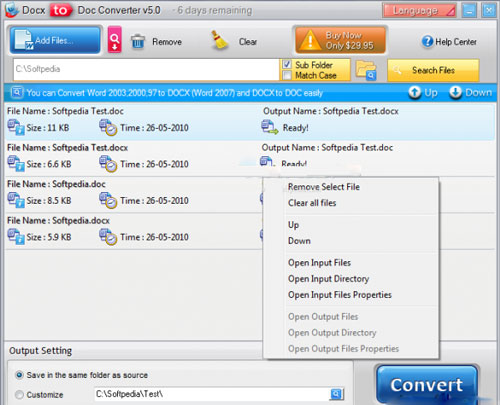Click the Size : 11 KB text
500x405 pixels.
coord(48,128)
